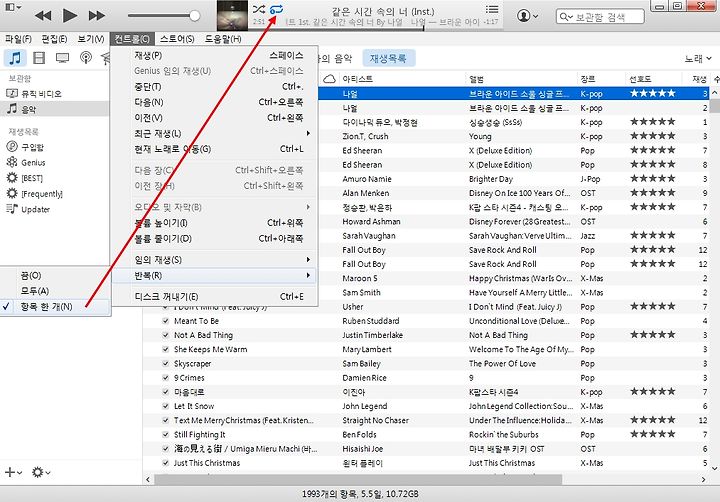The height and width of the screenshot is (502, 720).
Task: Choose 볼륨 높이기(I) menu entry
Action: point(214,223)
